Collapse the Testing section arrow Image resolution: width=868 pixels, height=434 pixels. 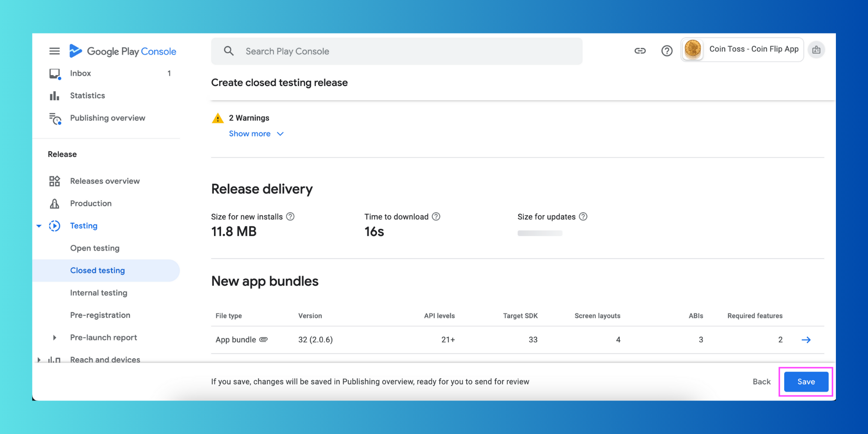click(39, 226)
